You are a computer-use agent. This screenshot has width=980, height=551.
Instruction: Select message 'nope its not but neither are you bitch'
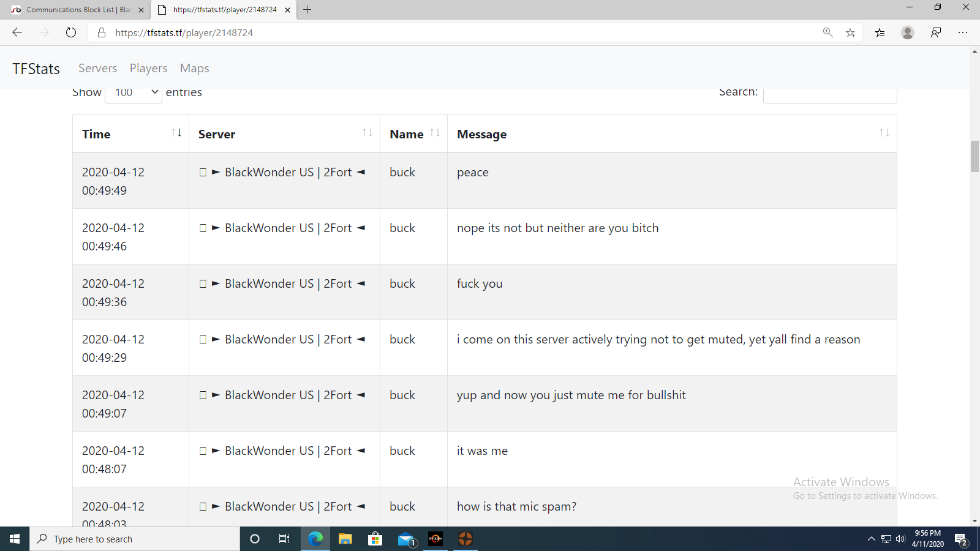coord(557,228)
